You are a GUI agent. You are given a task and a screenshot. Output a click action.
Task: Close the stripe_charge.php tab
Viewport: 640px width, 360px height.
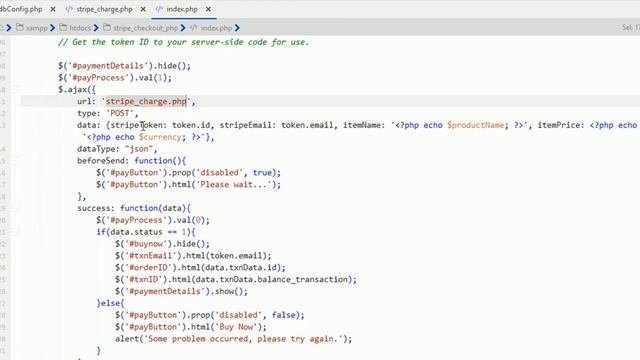143,9
